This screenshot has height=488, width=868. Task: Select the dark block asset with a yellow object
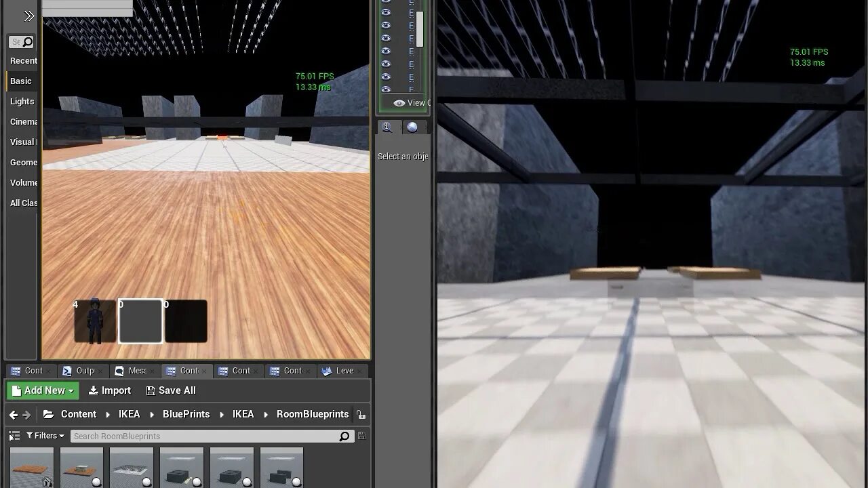point(182,468)
